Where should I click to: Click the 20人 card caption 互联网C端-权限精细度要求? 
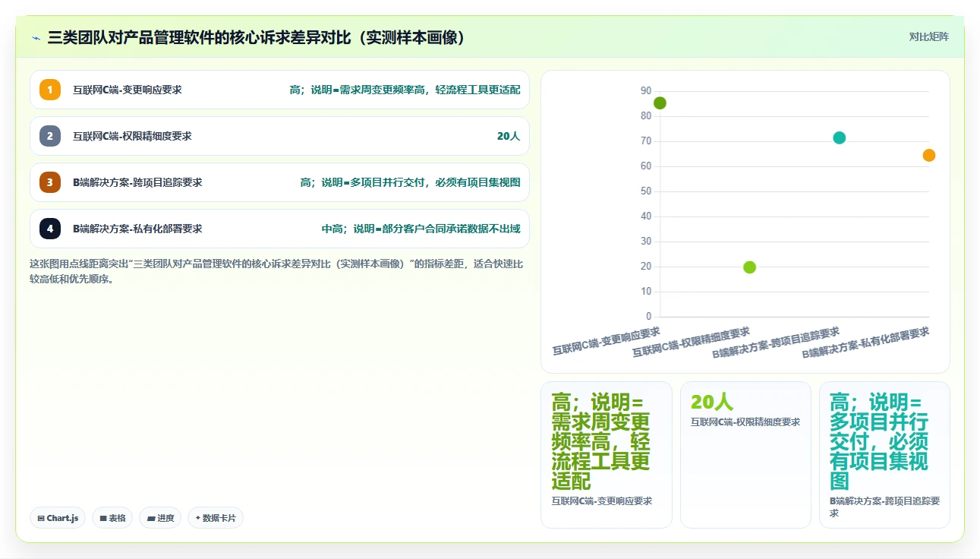(x=745, y=422)
